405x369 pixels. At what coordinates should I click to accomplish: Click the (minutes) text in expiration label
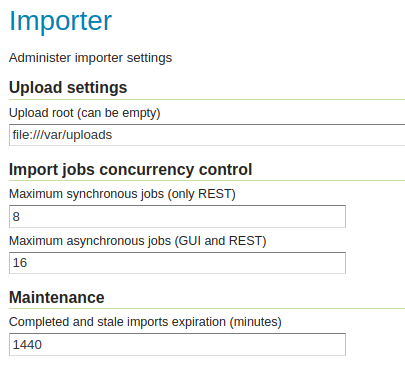(x=255, y=322)
